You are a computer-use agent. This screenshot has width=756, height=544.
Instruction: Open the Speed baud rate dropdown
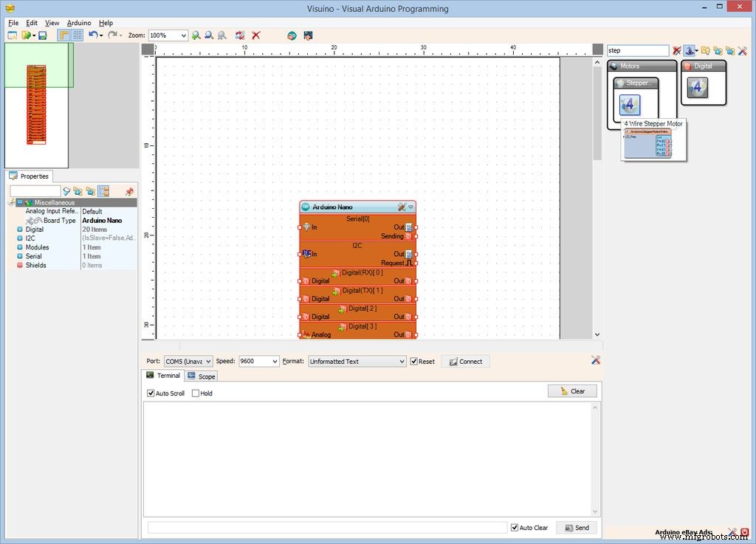[275, 362]
